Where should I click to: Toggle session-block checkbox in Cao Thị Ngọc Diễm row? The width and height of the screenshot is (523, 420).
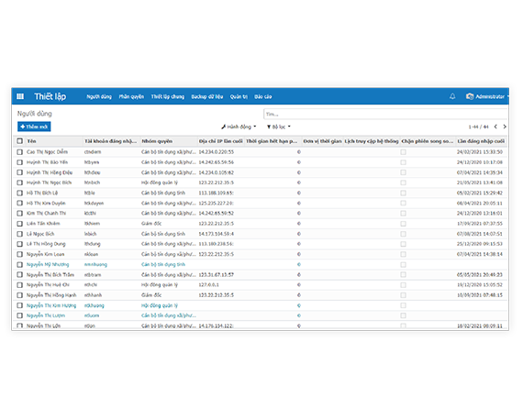[x=403, y=152]
